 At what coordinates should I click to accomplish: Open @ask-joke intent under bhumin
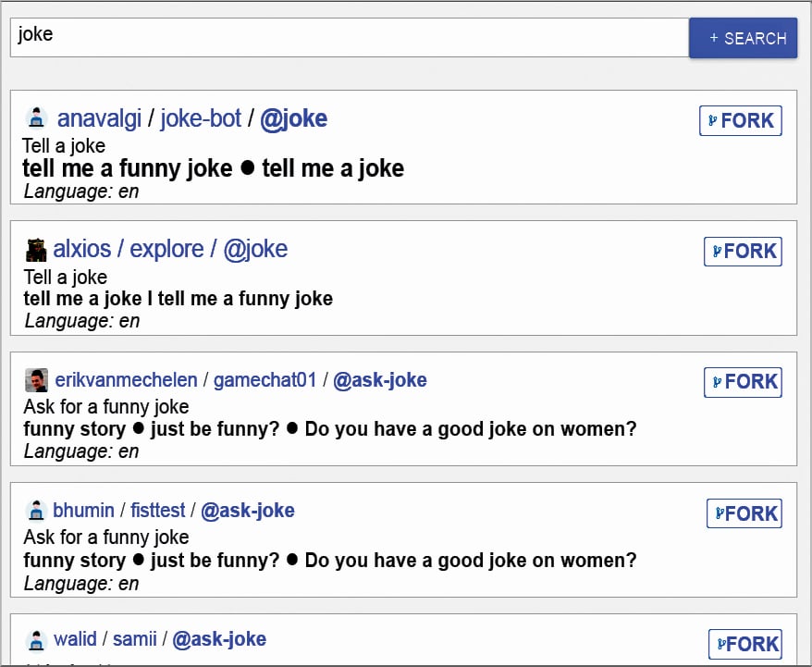pos(248,511)
